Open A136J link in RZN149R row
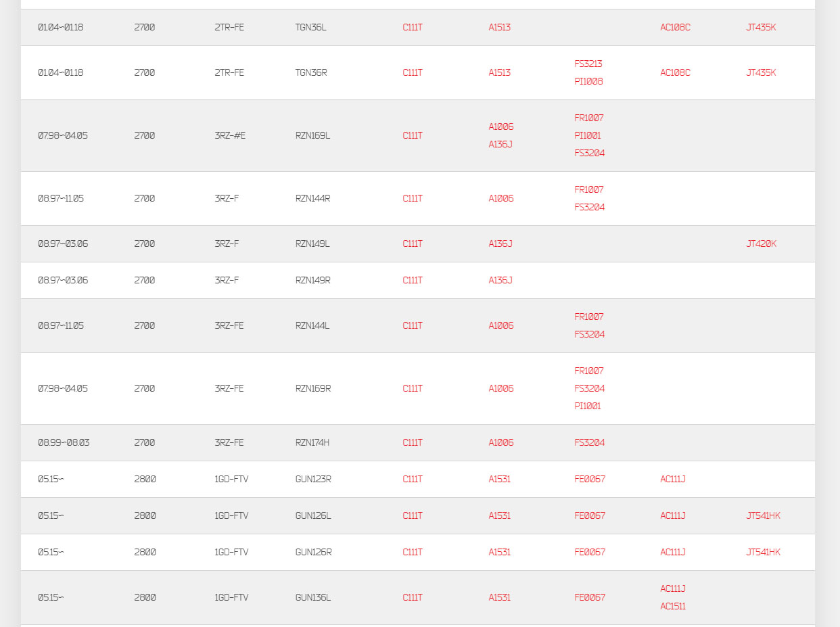Screen dimensions: 840x627 pyautogui.click(x=500, y=280)
